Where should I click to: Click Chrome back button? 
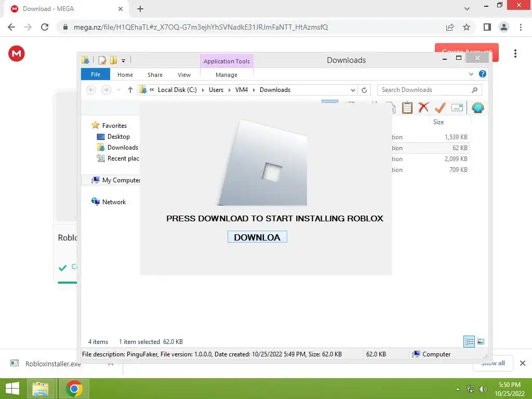point(11,27)
